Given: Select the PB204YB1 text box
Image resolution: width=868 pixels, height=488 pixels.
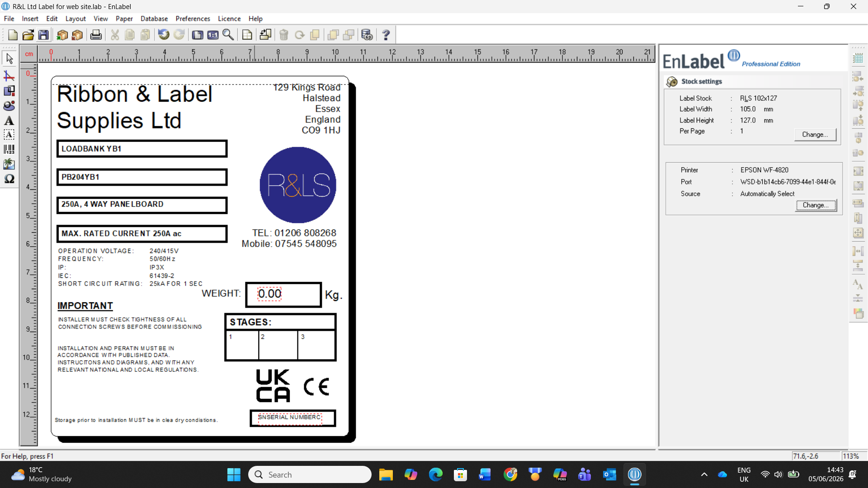Looking at the screenshot, I should tap(142, 177).
